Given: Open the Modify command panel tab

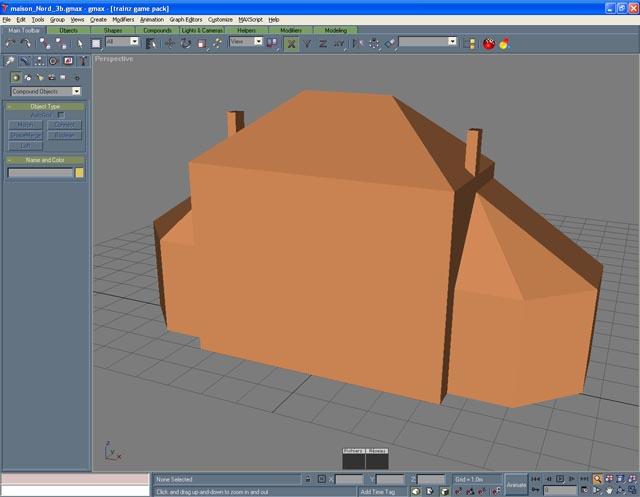Looking at the screenshot, I should (24, 61).
